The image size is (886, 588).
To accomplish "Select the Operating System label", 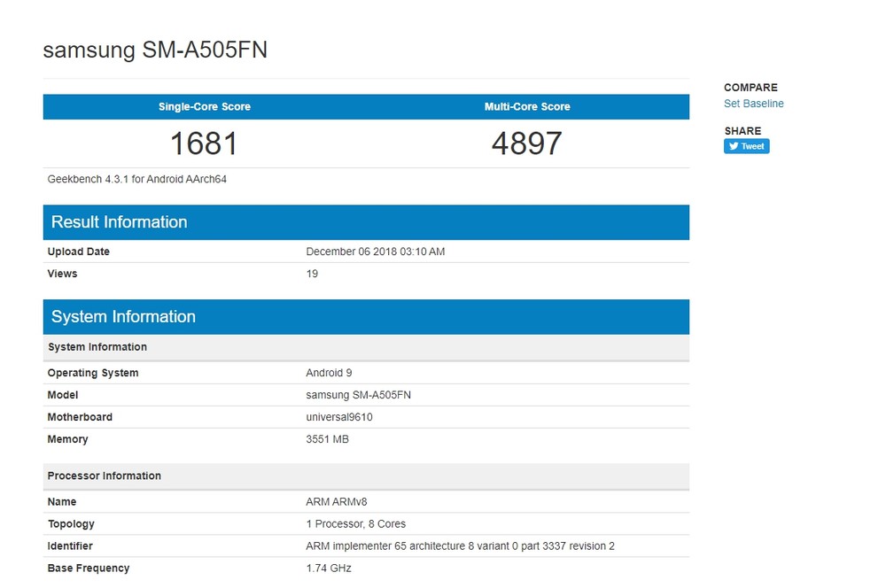I will (x=93, y=373).
